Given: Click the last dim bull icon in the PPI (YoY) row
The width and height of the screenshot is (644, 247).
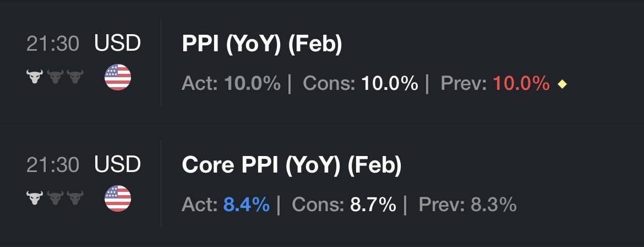Looking at the screenshot, I should (75, 77).
